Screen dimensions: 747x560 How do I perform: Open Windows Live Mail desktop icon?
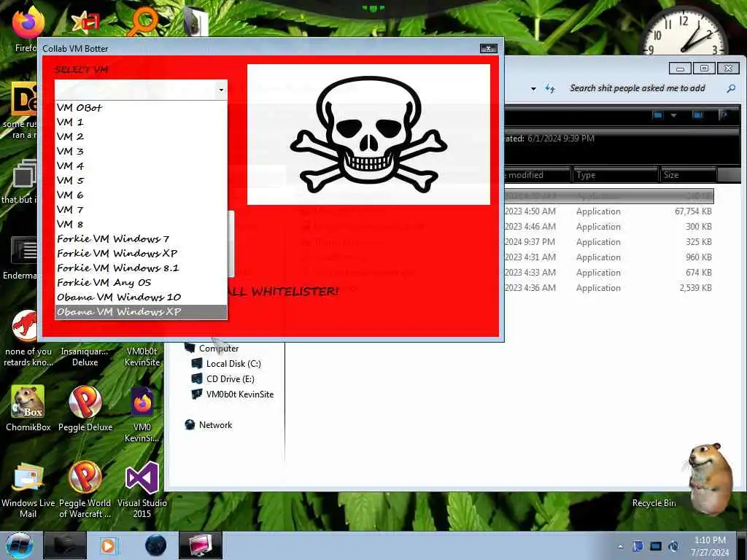[28, 489]
